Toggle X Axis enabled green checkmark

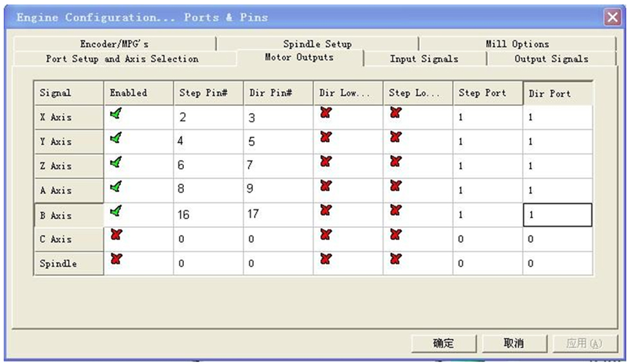point(116,114)
